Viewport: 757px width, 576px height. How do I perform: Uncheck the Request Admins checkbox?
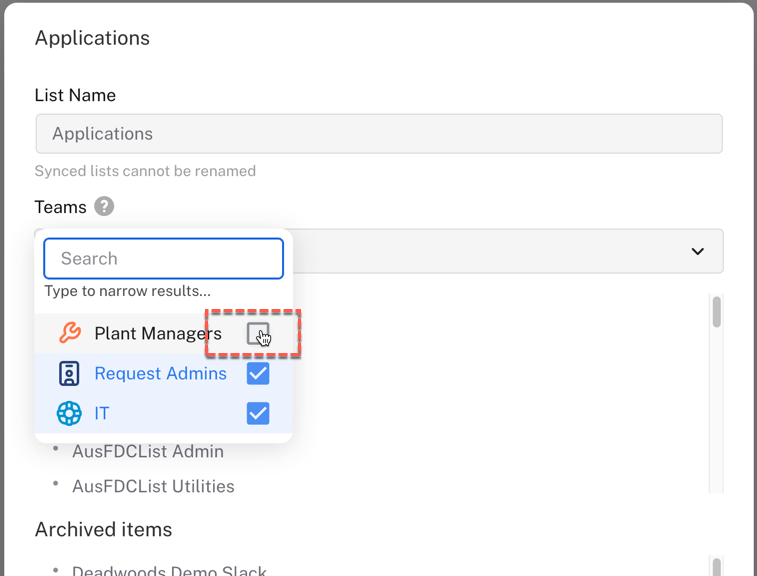[x=258, y=374]
